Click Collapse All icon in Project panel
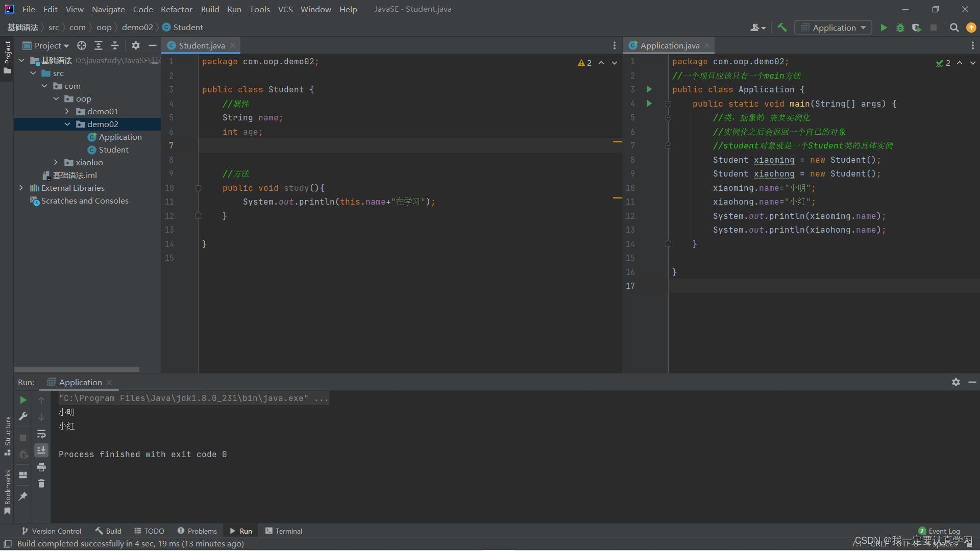Screen dimensions: 980x551 (x=115, y=45)
